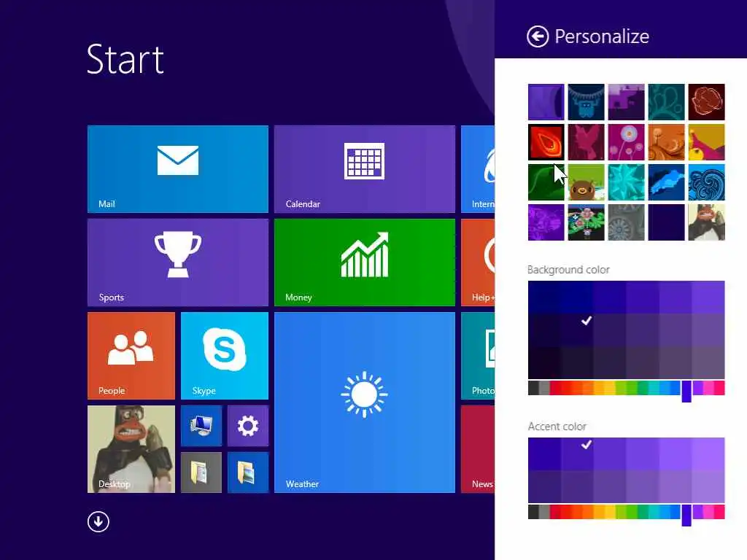Open the Weather tile
747x560 pixels.
[x=365, y=402]
